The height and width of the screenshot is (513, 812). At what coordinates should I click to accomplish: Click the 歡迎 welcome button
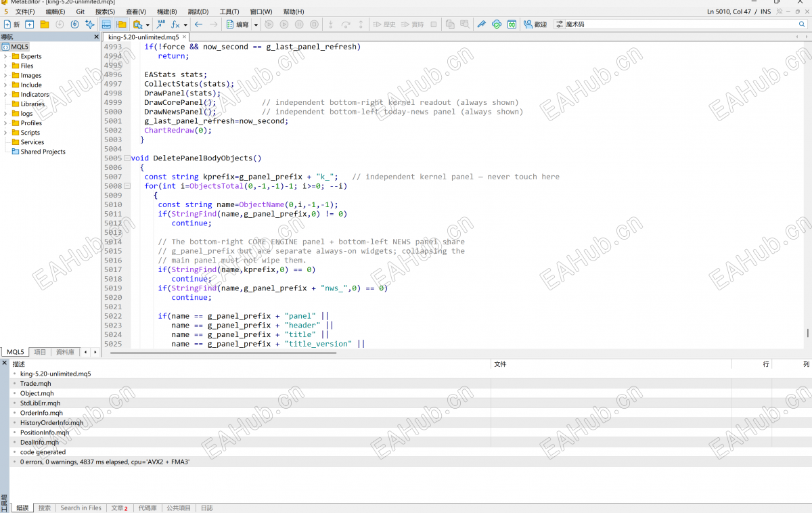coord(535,24)
